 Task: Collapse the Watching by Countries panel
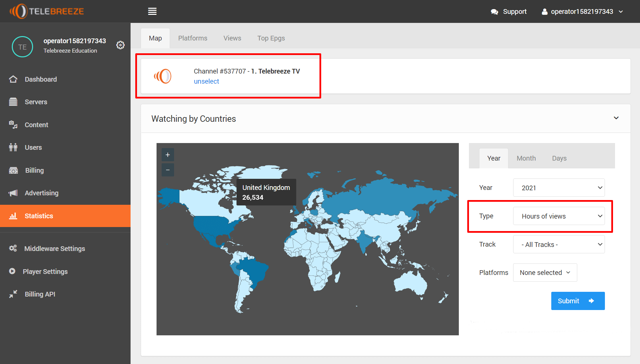tap(616, 118)
